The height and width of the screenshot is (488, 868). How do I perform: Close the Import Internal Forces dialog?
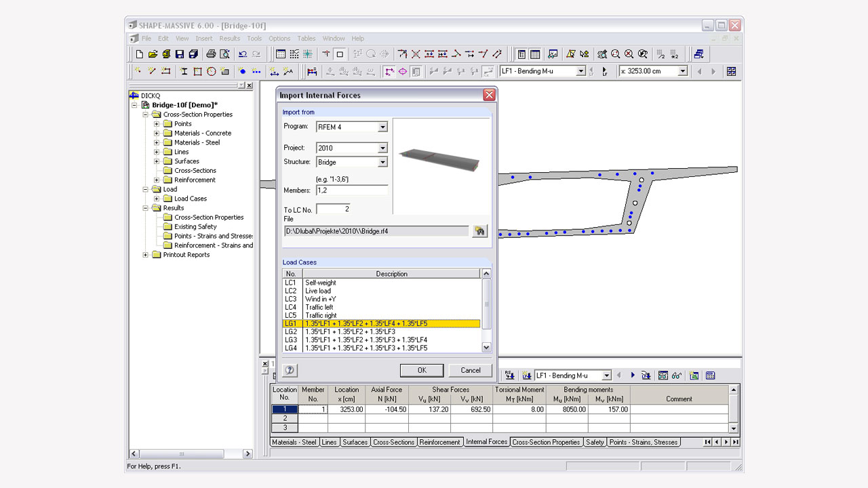[488, 95]
